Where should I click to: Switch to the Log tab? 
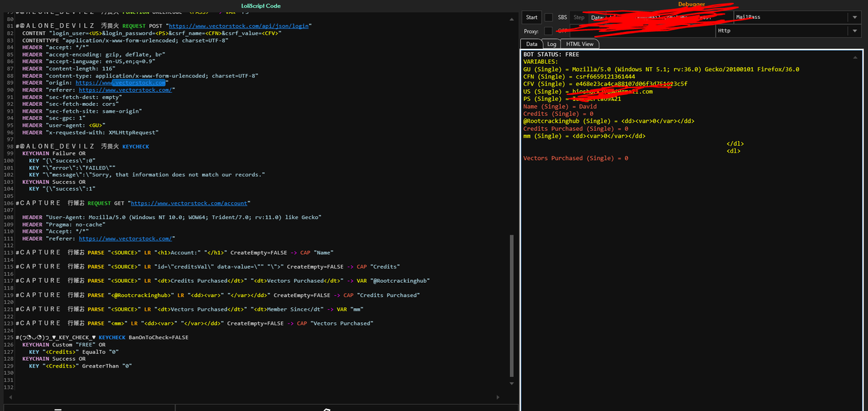(x=552, y=44)
